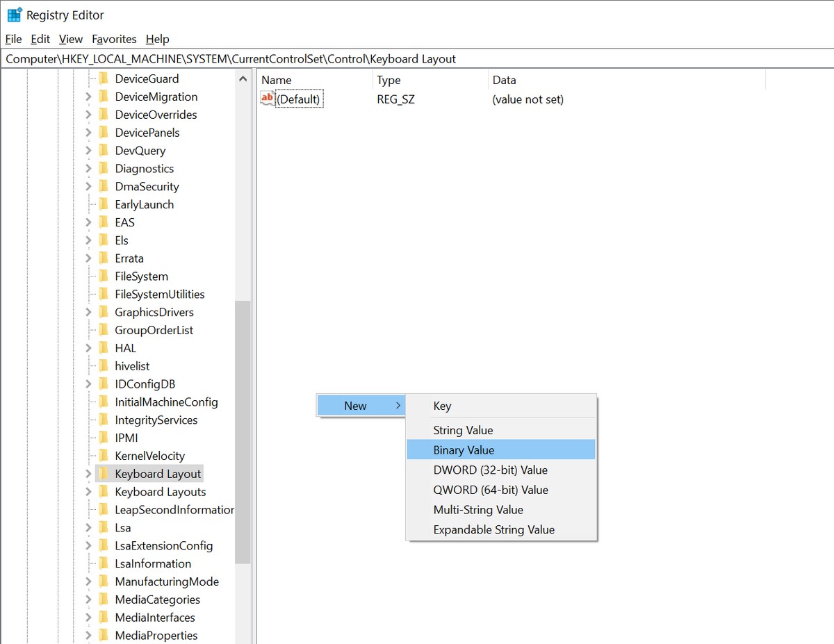Select the LeapSecondInformation key
This screenshot has height=644, width=834.
click(x=174, y=509)
